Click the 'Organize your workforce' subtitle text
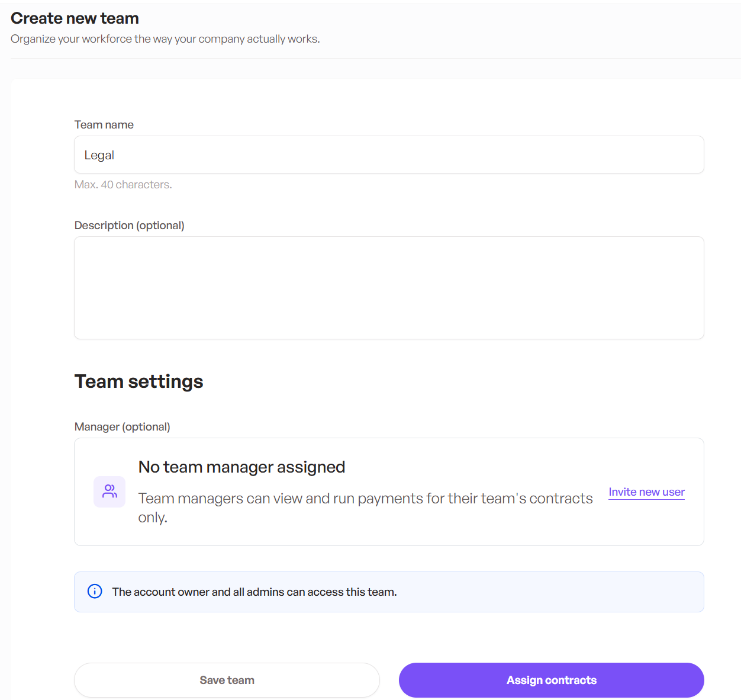The height and width of the screenshot is (700, 741). (x=165, y=39)
